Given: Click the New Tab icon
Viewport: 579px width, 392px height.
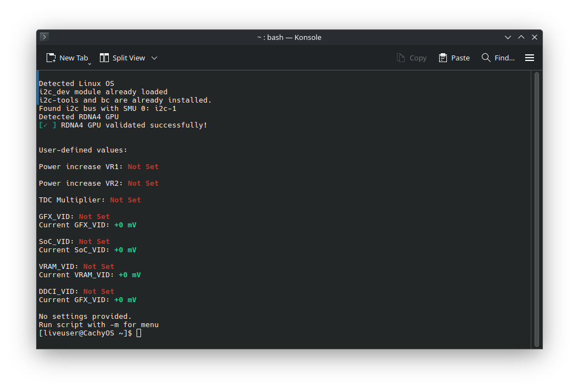Looking at the screenshot, I should 51,58.
